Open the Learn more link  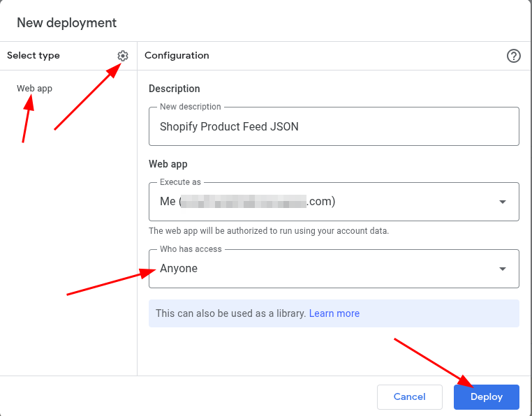334,313
